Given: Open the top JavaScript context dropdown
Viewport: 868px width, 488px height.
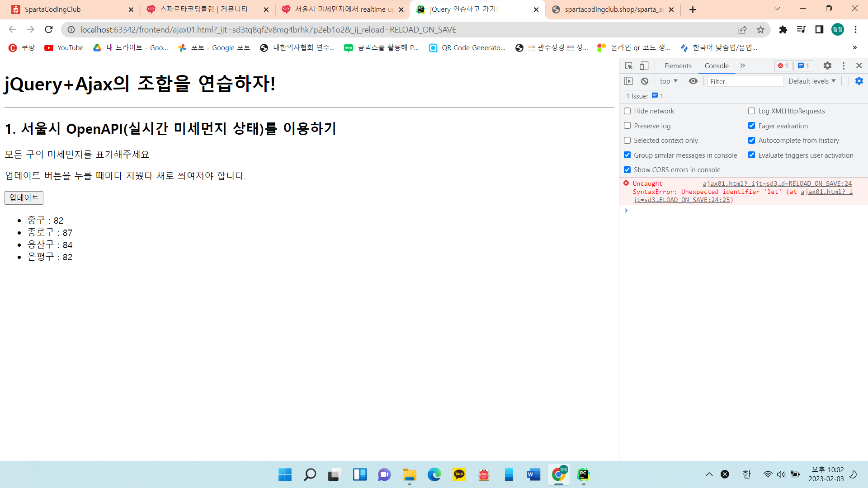Looking at the screenshot, I should click(x=669, y=81).
